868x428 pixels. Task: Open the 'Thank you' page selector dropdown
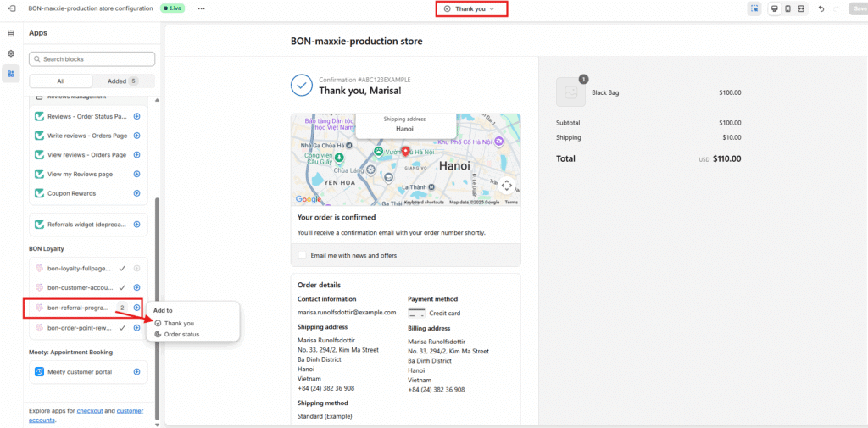pos(471,8)
